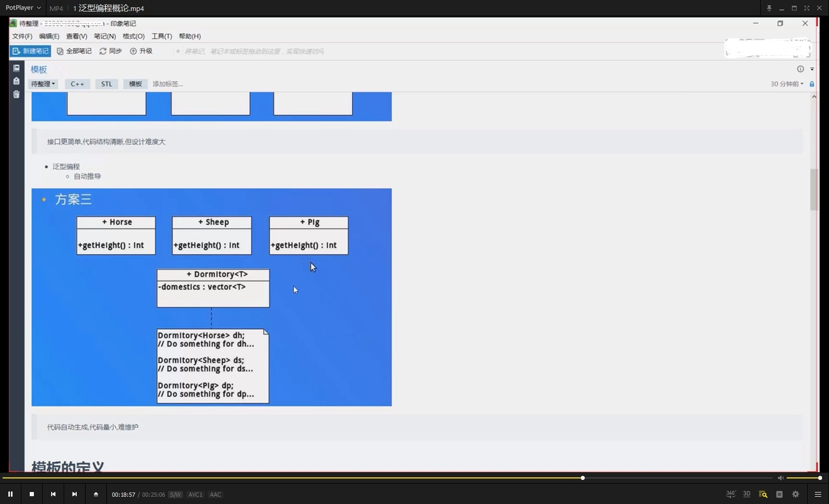Click the 添加标签 tag input field
This screenshot has height=504, width=829.
point(167,84)
